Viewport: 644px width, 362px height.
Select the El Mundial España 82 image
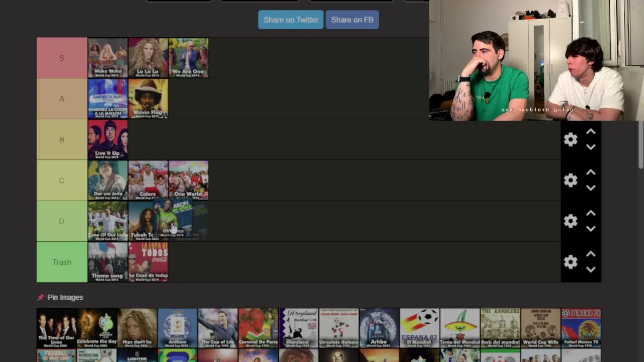tap(420, 328)
